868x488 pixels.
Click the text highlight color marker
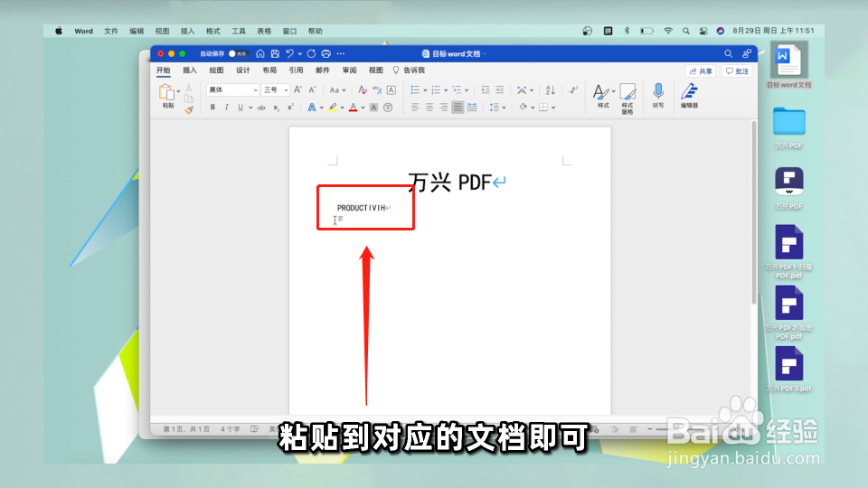click(x=332, y=108)
